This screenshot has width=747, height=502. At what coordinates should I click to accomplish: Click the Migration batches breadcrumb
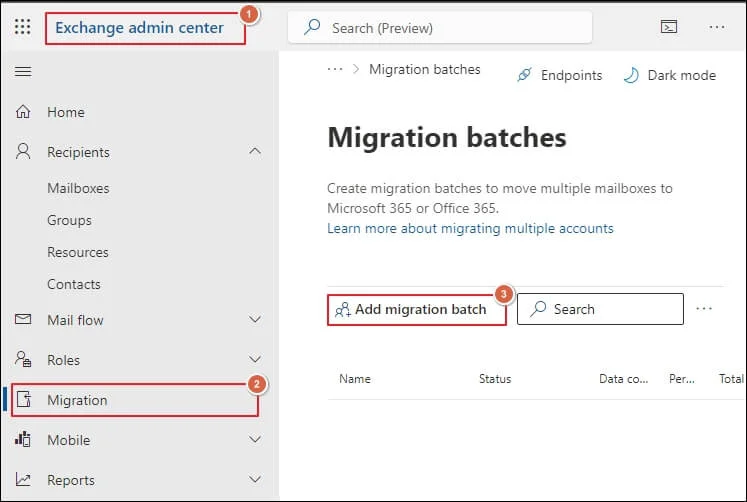pos(424,70)
